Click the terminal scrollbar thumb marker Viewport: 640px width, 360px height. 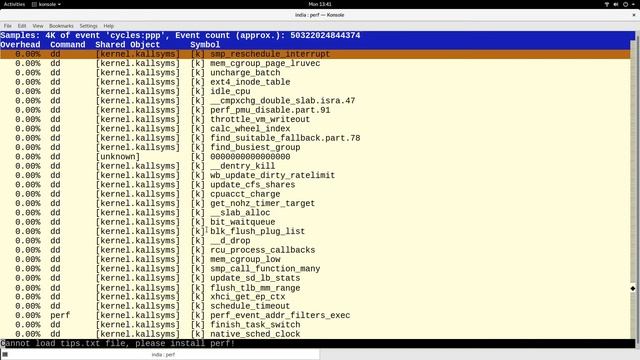coord(633,288)
